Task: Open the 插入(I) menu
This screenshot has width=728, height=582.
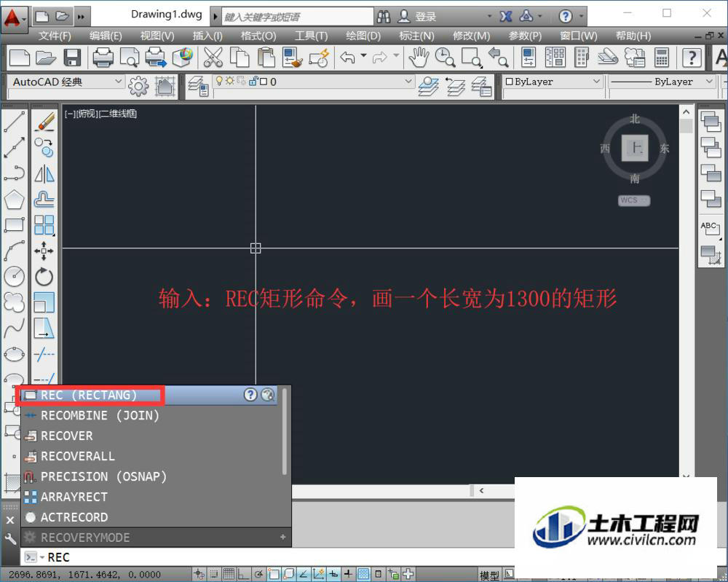Action: click(x=207, y=36)
